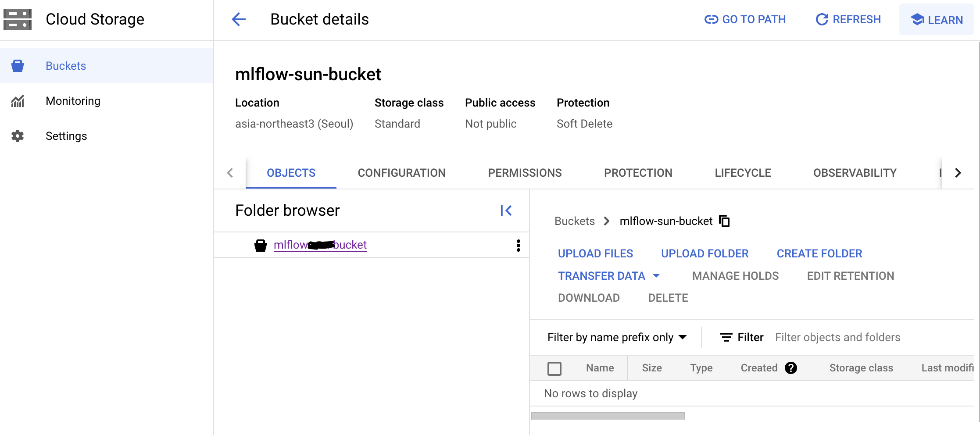
Task: Copy the bucket name with copy icon
Action: tap(724, 221)
